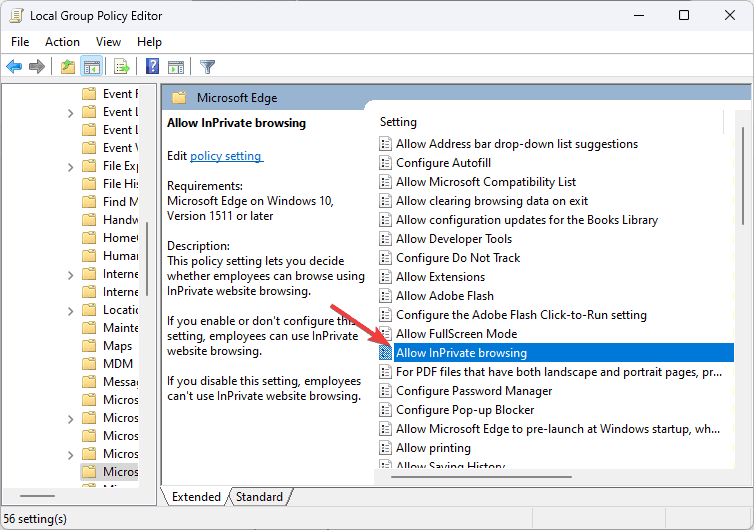This screenshot has width=754, height=530.
Task: Click folder icon next to Maps
Action: [89, 346]
